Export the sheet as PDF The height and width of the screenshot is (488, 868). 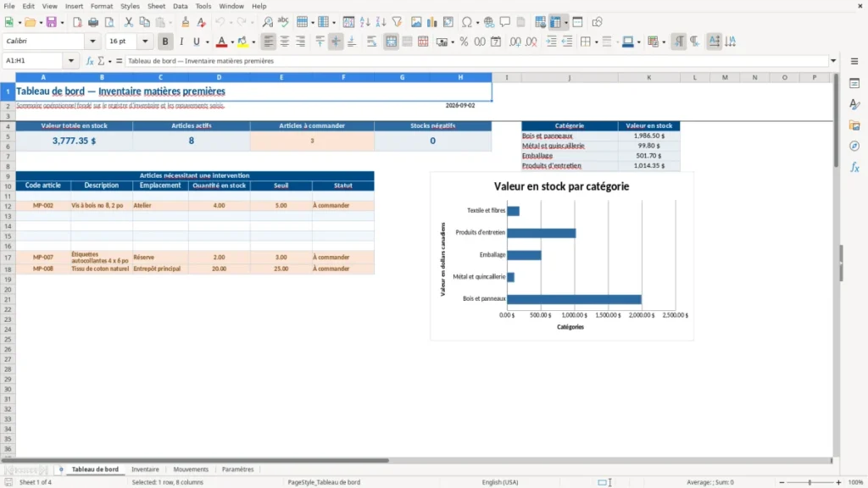(77, 22)
